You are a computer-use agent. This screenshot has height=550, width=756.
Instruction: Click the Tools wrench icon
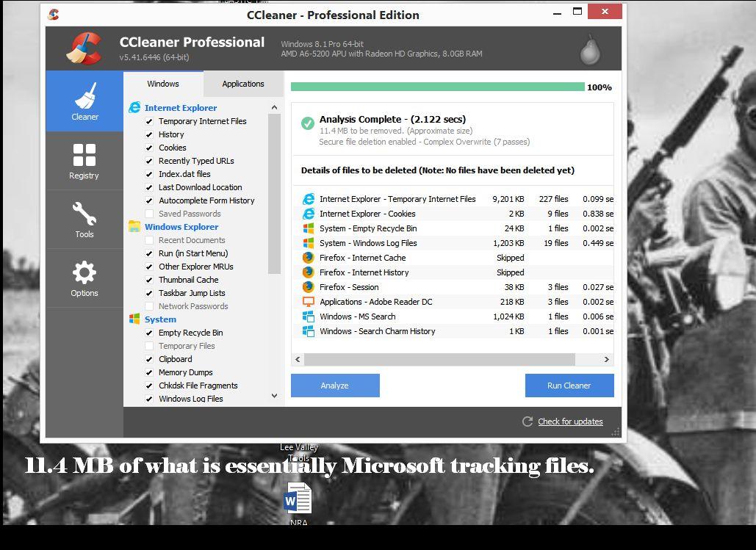pyautogui.click(x=84, y=214)
